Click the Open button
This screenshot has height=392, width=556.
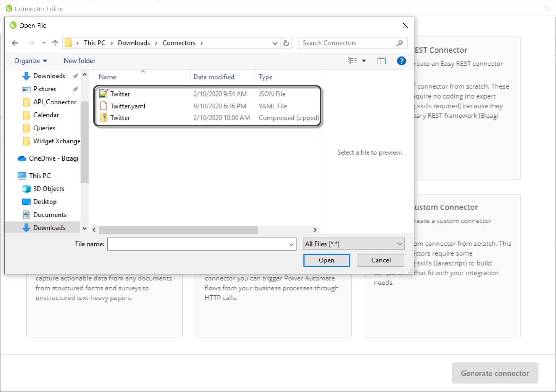326,260
